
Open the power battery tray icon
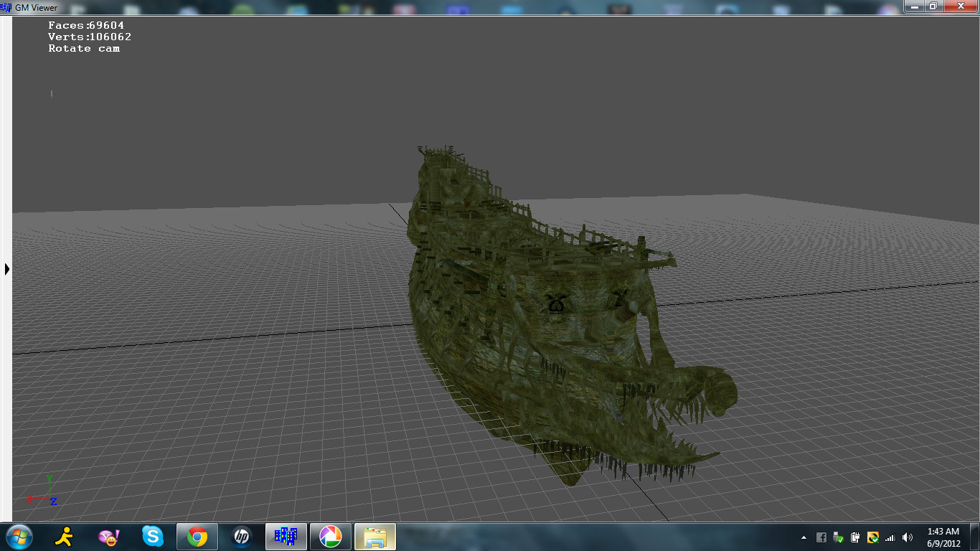coord(856,537)
